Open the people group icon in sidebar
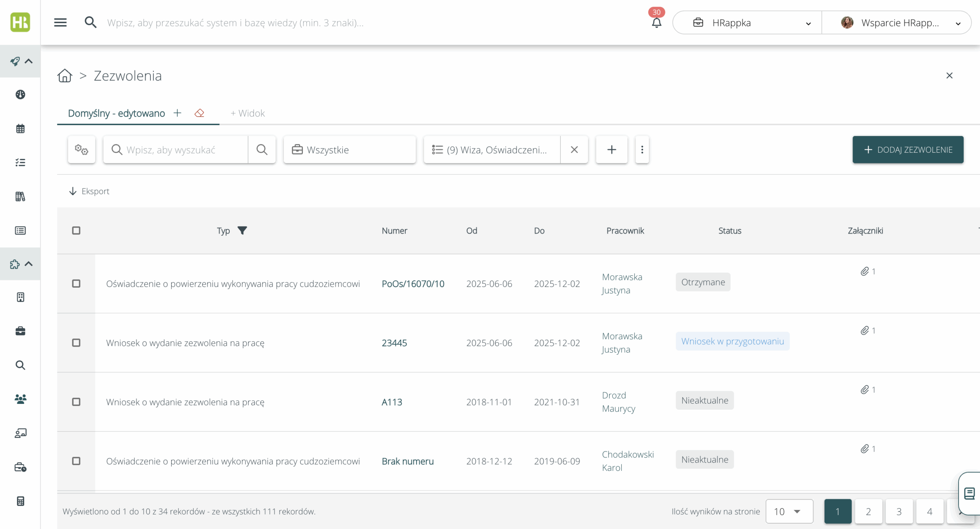The image size is (980, 529). point(20,399)
